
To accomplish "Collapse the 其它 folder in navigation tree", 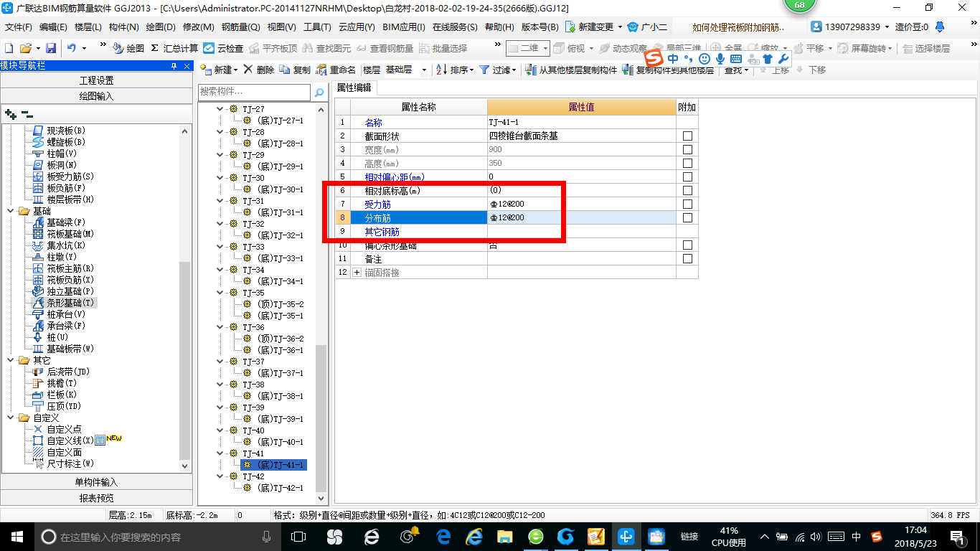I will [x=11, y=360].
